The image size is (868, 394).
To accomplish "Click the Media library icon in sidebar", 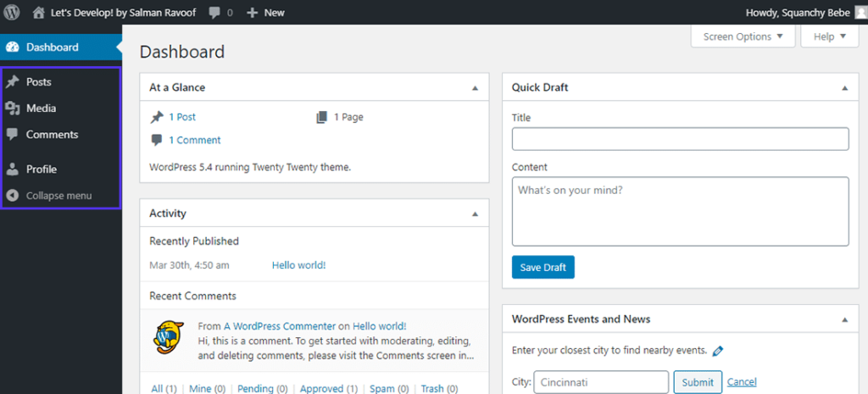I will [12, 108].
